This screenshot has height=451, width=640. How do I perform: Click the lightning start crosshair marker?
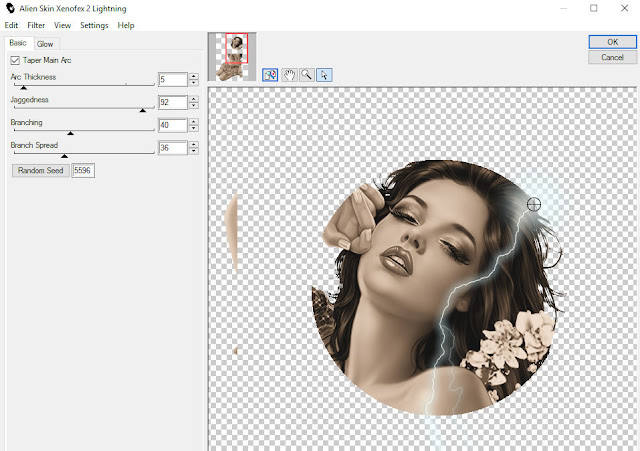pyautogui.click(x=533, y=204)
